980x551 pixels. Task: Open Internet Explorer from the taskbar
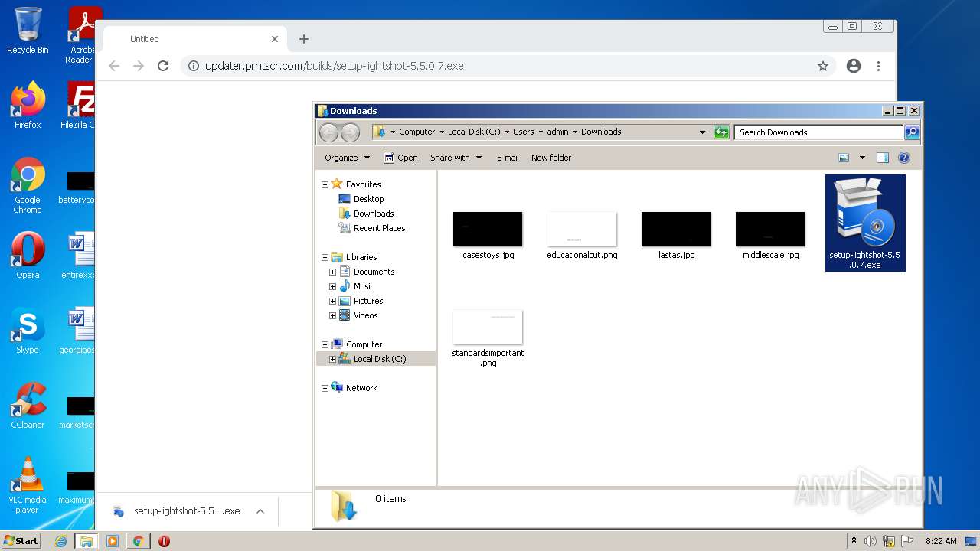point(60,541)
